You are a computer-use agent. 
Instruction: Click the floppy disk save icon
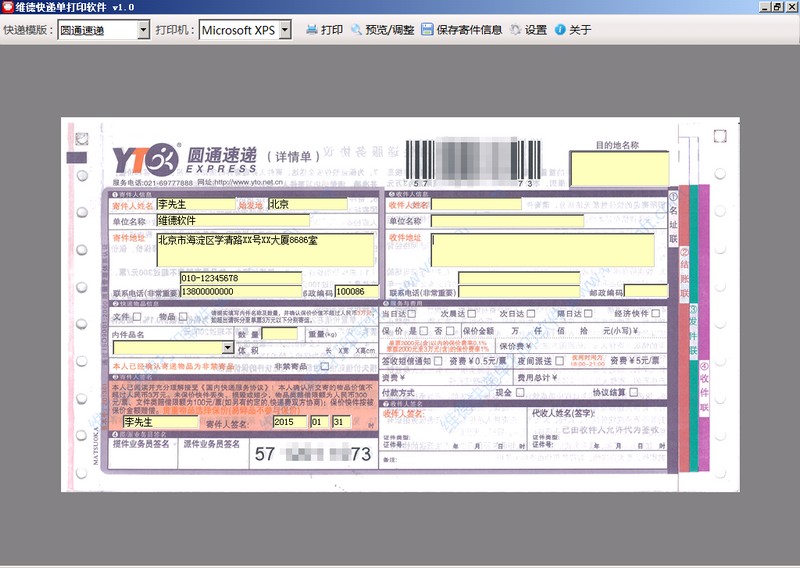427,29
